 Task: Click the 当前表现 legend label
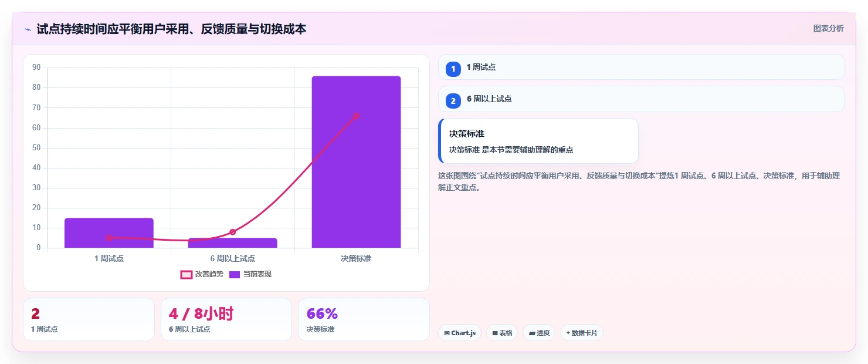[x=257, y=274]
